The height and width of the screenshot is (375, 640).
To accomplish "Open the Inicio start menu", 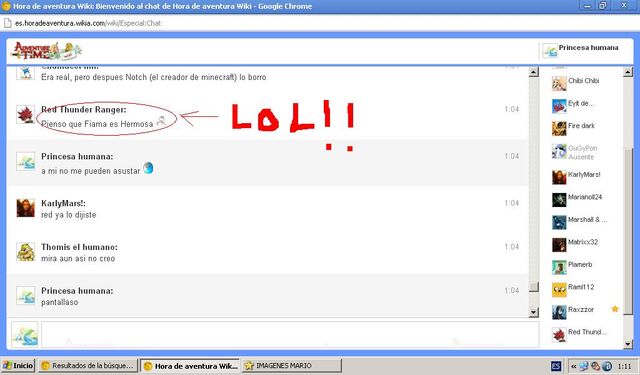I will point(18,366).
